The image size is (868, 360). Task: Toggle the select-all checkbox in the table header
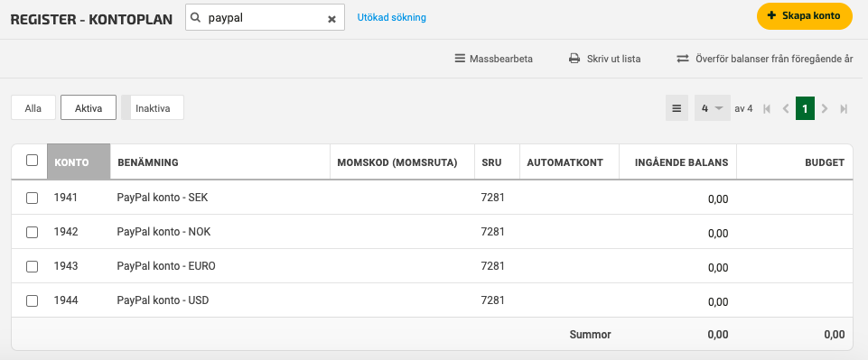(x=33, y=161)
